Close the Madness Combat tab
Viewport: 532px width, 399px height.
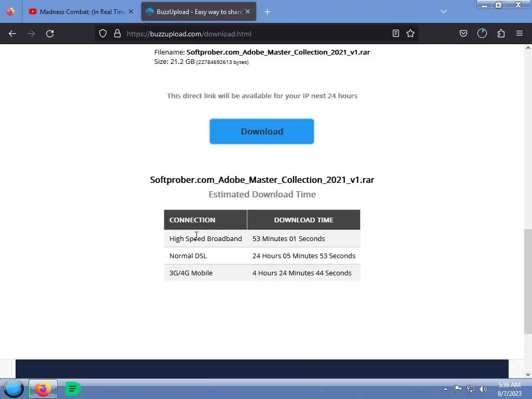tap(131, 11)
